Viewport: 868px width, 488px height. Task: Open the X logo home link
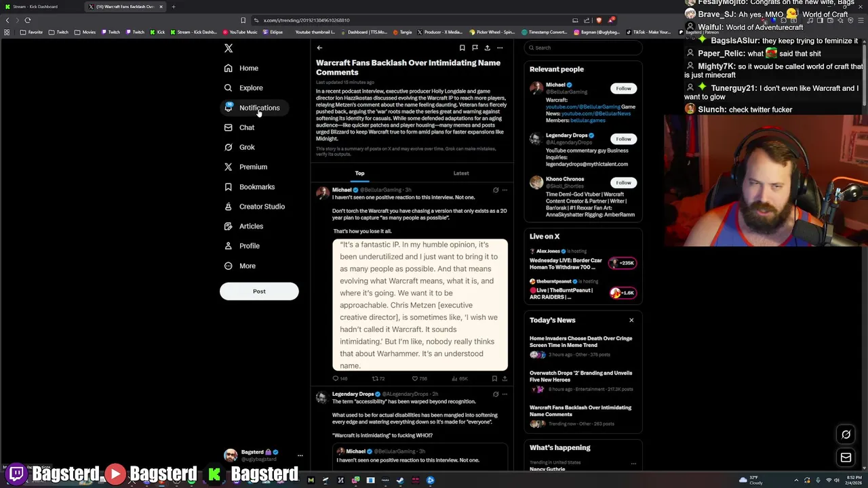click(229, 48)
